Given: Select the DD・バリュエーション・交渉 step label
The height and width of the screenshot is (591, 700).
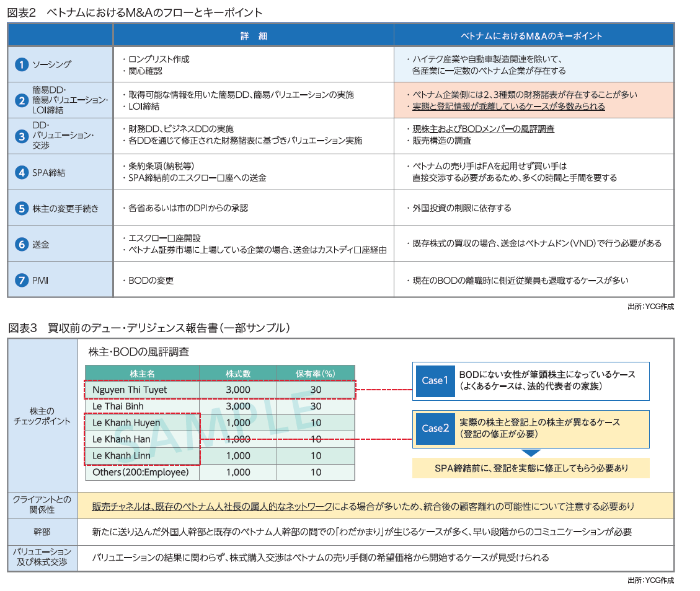Looking at the screenshot, I should [x=63, y=135].
